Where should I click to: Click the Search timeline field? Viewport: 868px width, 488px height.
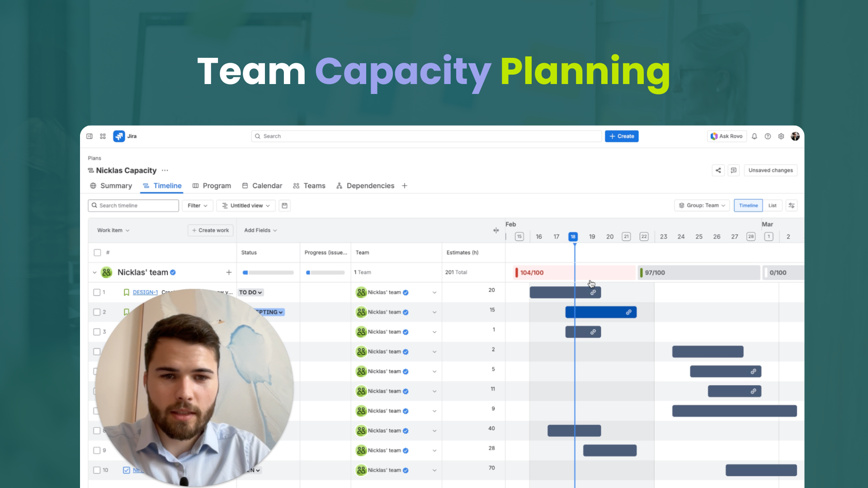(133, 206)
